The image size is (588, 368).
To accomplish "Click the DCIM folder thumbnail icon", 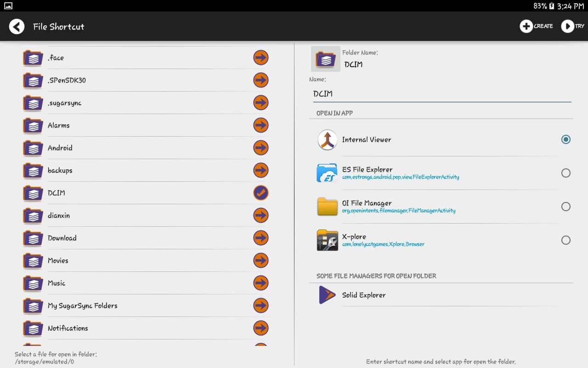I will pos(326,59).
